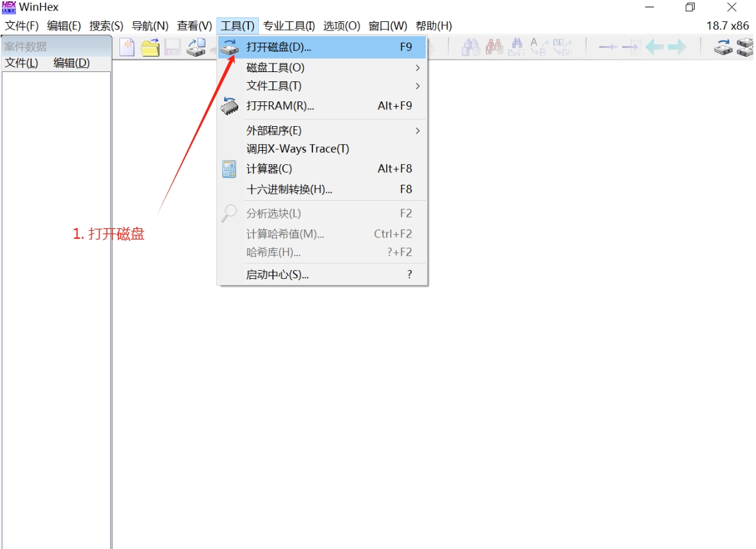The image size is (756, 549).
Task: Click the teal left arrow back icon
Action: click(655, 47)
